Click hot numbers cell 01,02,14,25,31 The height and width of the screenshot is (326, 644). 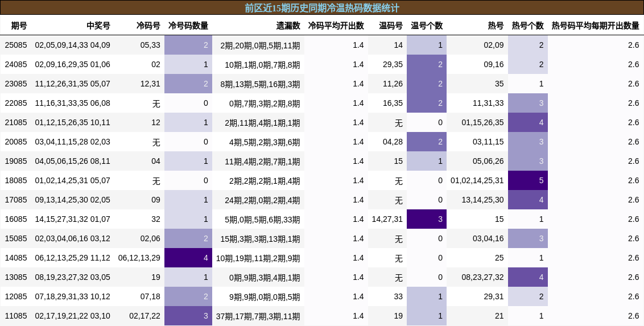point(477,180)
